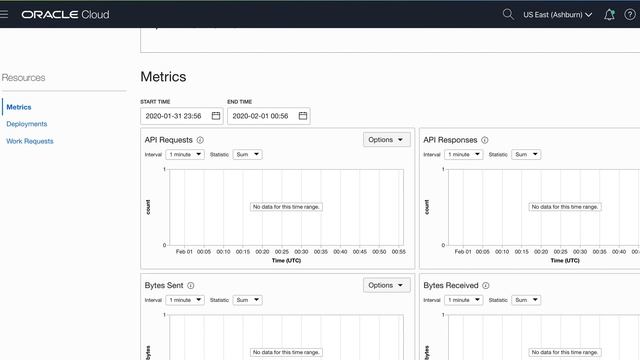Viewport: 640px width, 360px height.
Task: Click the API Requests chart area
Action: click(x=287, y=207)
